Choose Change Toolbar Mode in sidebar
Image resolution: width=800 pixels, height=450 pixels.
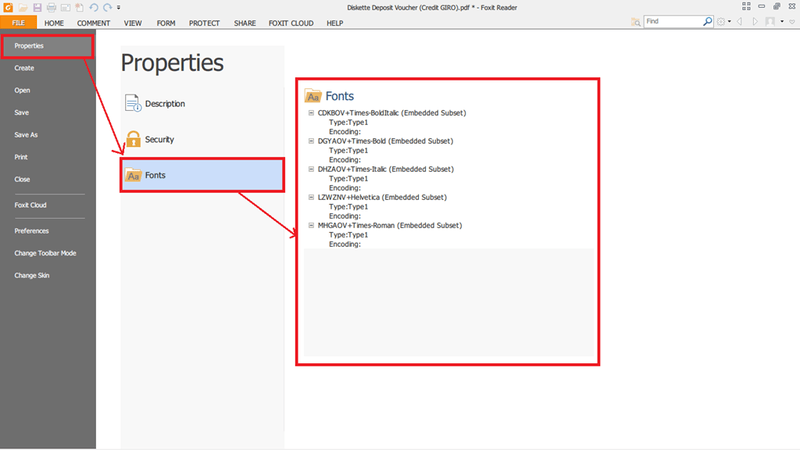tap(47, 253)
